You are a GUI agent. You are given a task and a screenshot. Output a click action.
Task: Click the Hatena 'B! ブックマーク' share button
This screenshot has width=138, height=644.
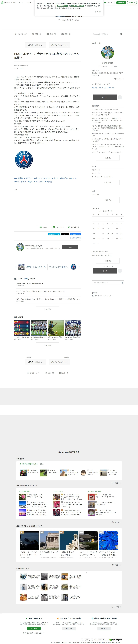pos(54,234)
